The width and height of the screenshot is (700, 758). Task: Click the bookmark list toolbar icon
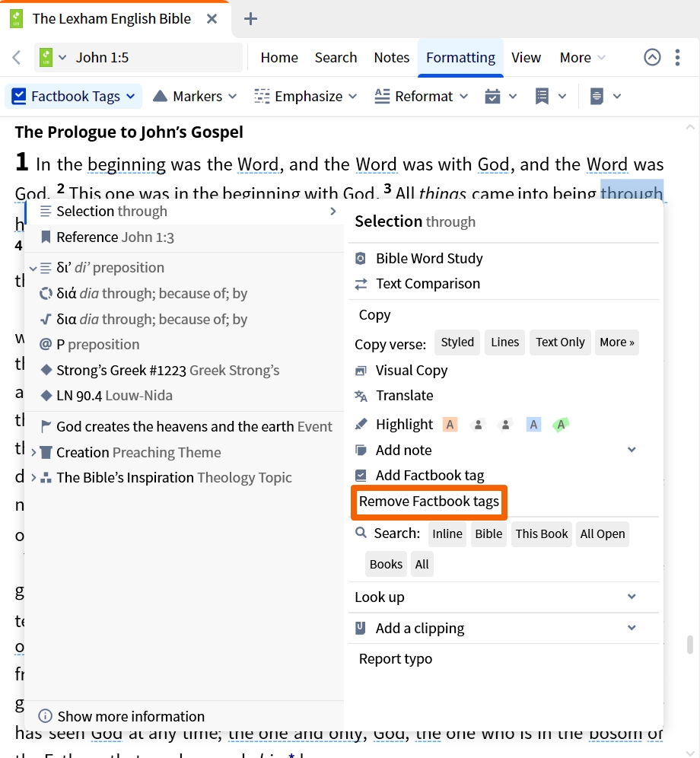(542, 96)
